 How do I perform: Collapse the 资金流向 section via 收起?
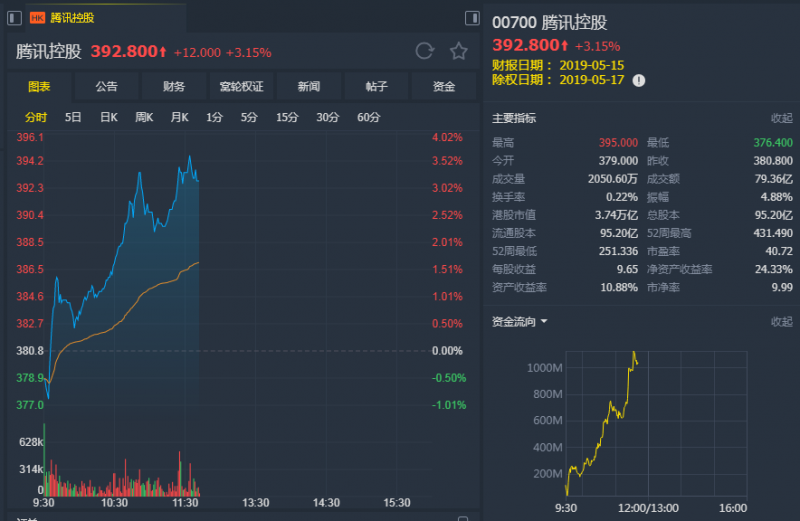(781, 321)
